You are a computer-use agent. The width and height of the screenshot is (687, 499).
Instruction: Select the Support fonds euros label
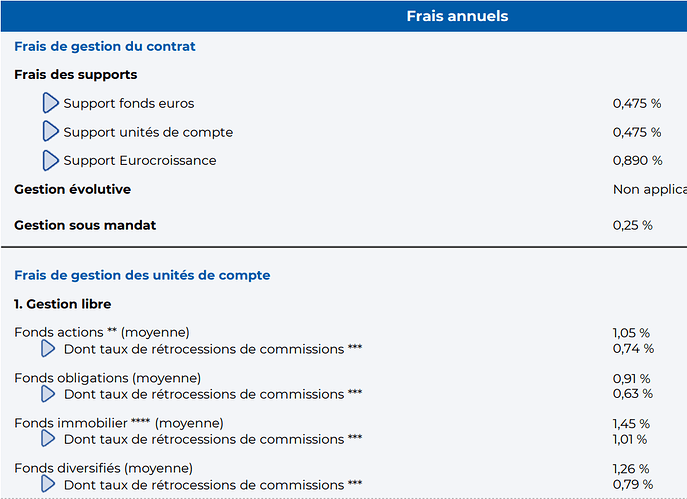[129, 103]
